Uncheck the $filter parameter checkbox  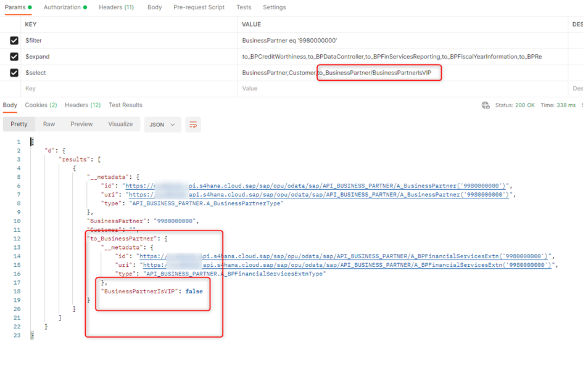[x=14, y=41]
